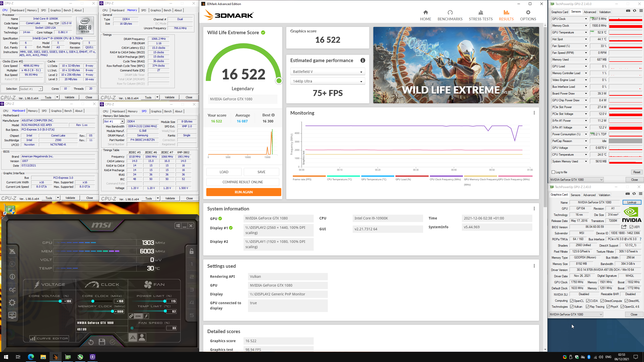644x362 pixels.
Task: Open the Estimated game performance info icon
Action: (x=363, y=60)
